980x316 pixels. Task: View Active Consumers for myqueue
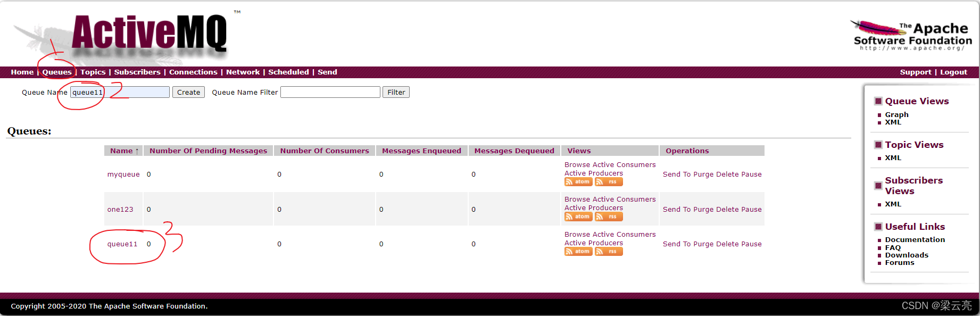(x=624, y=164)
